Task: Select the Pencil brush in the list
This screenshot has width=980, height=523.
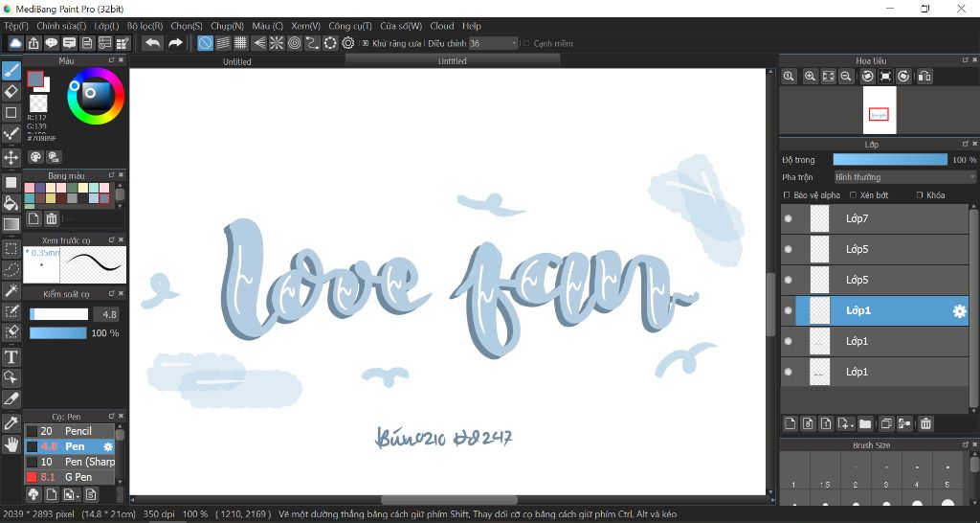Action: [70, 431]
